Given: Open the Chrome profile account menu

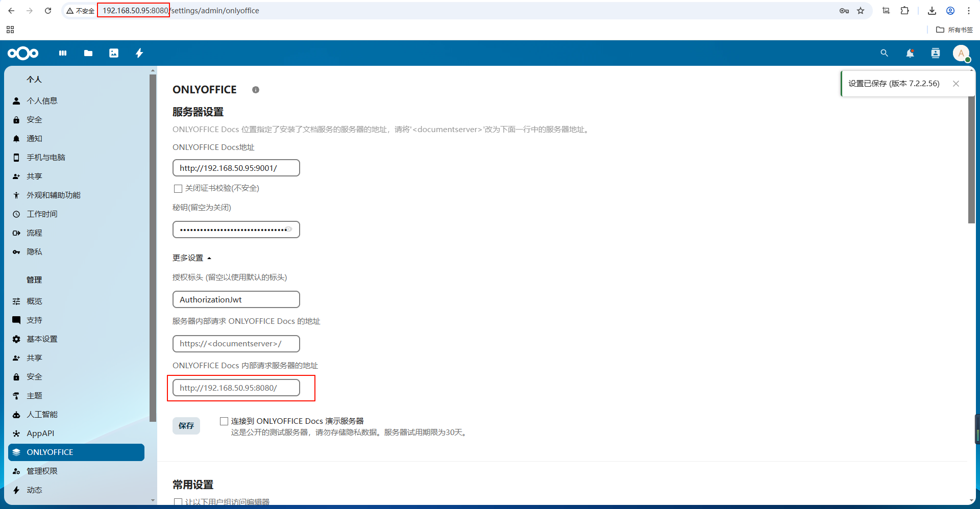Looking at the screenshot, I should pos(950,10).
